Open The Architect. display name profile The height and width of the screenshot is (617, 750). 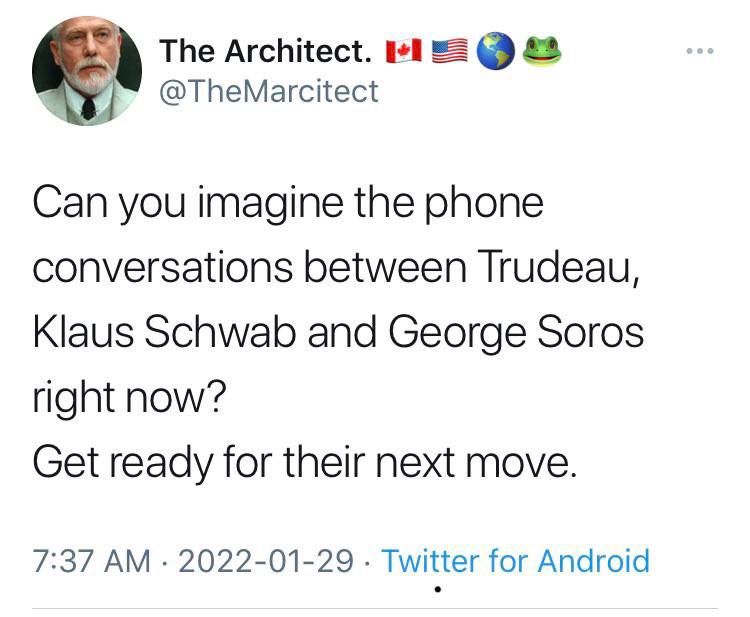pyautogui.click(x=265, y=51)
